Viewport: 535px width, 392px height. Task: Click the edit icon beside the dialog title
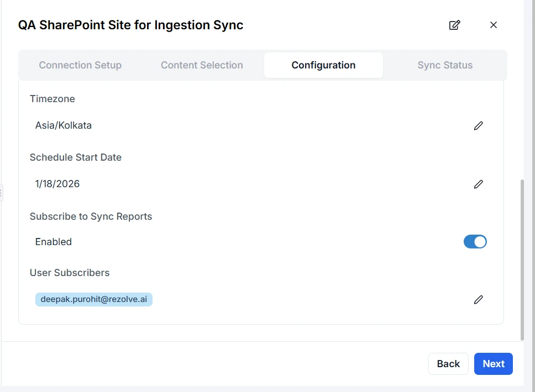click(454, 25)
